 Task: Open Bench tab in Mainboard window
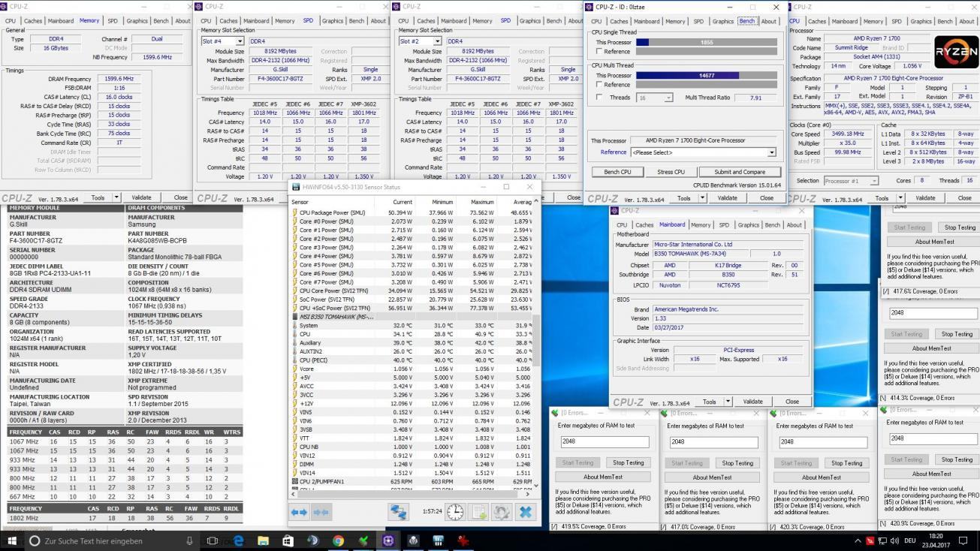click(x=773, y=224)
